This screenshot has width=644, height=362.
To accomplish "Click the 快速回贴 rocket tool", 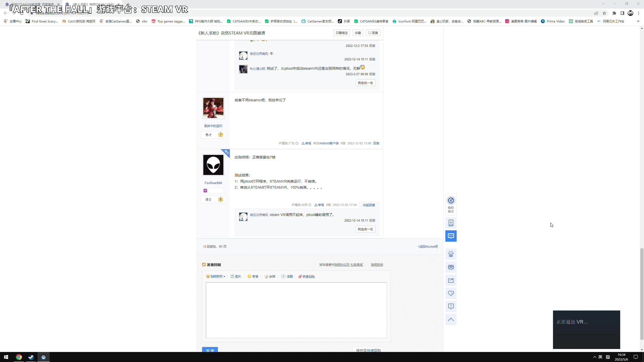I will (x=306, y=277).
